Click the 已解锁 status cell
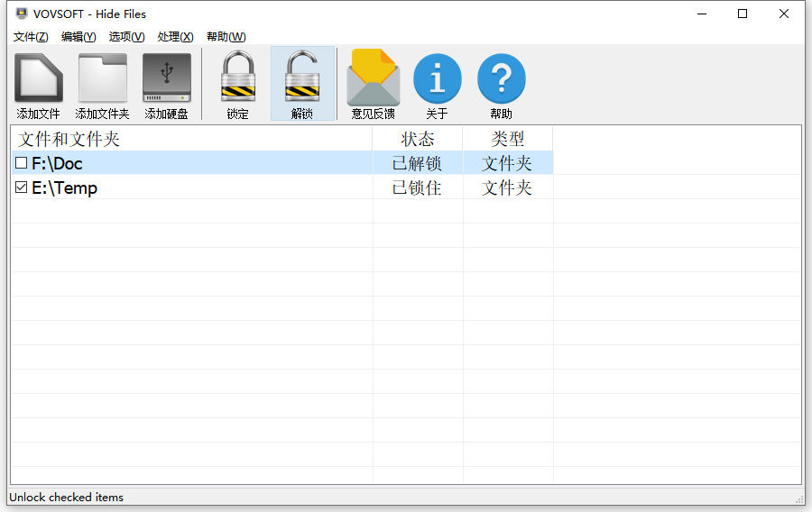 point(417,163)
